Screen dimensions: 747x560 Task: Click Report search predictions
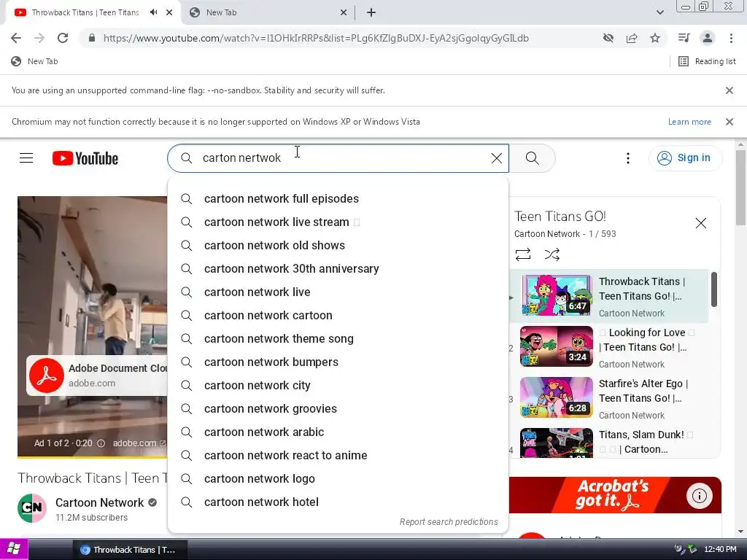pos(449,522)
